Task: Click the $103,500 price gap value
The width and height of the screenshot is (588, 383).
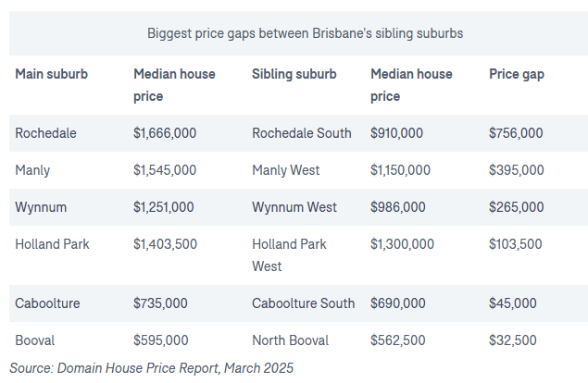Action: click(x=516, y=244)
